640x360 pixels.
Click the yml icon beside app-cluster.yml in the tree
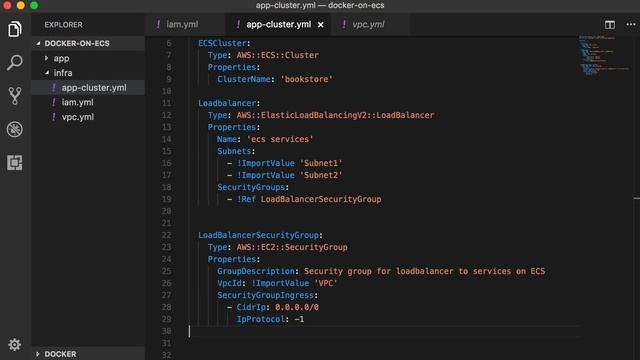[x=53, y=88]
